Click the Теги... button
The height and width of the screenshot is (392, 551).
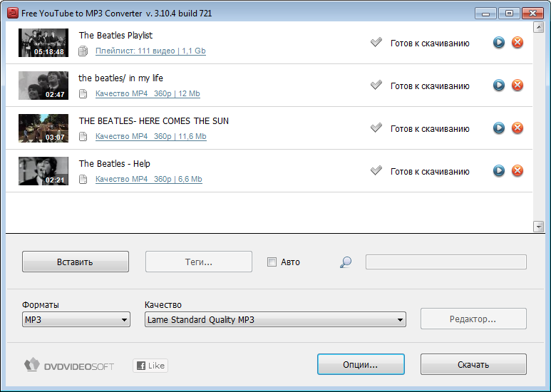coord(199,262)
